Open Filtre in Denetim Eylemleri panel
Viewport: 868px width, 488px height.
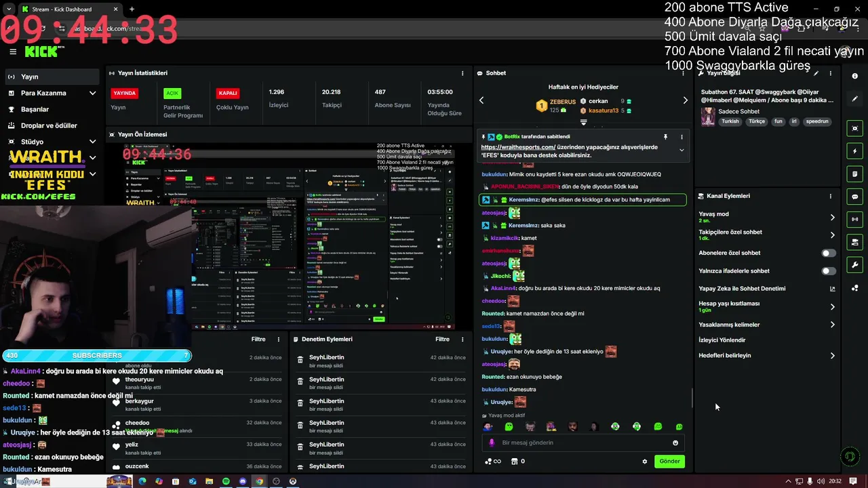pos(442,340)
